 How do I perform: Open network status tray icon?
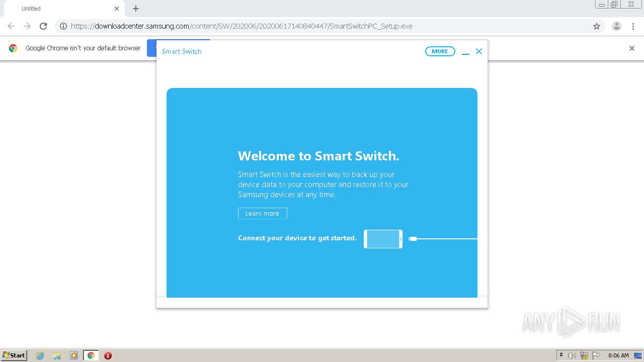(584, 355)
